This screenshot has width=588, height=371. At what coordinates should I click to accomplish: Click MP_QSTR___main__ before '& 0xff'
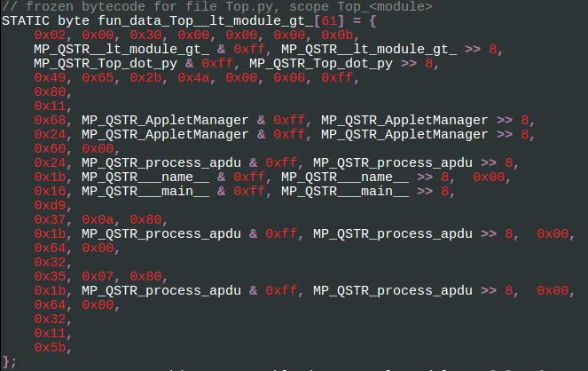point(145,192)
